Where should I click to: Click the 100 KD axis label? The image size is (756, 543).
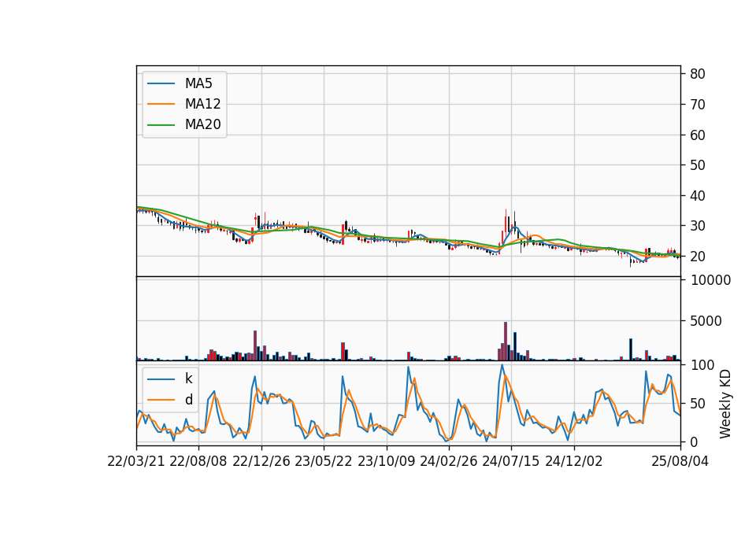pos(702,364)
